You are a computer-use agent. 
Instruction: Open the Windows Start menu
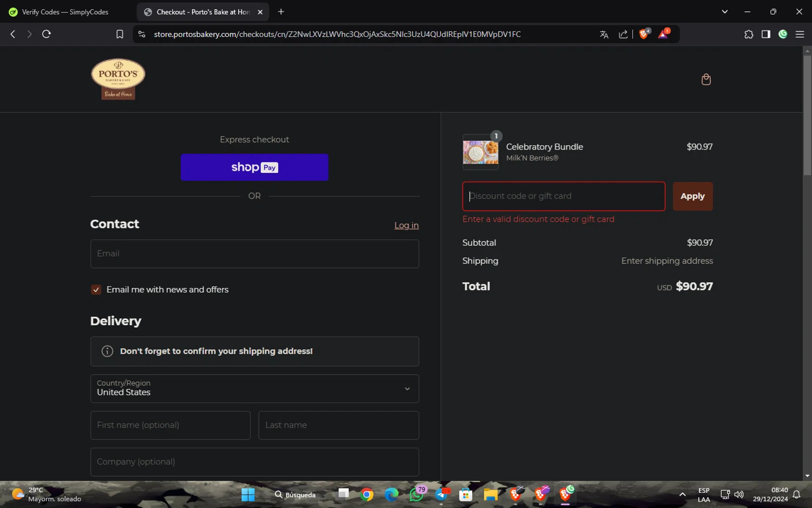point(248,494)
